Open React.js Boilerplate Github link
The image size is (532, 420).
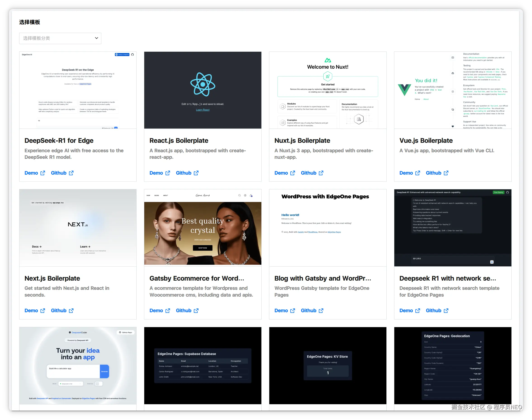click(x=184, y=173)
